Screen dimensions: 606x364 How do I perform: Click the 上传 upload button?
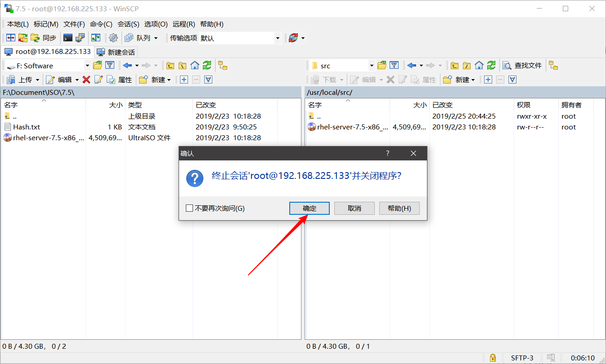point(20,80)
